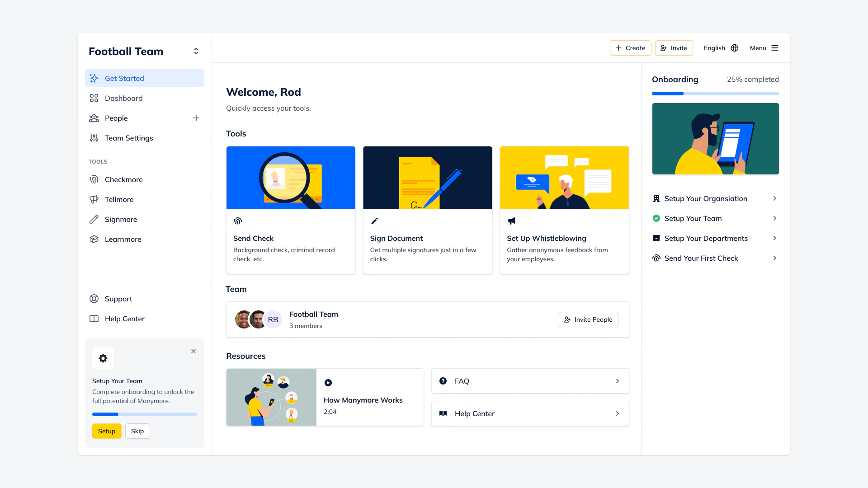Viewport: 868px width, 488px height.
Task: Click the onboarding illustration image
Action: click(x=715, y=139)
